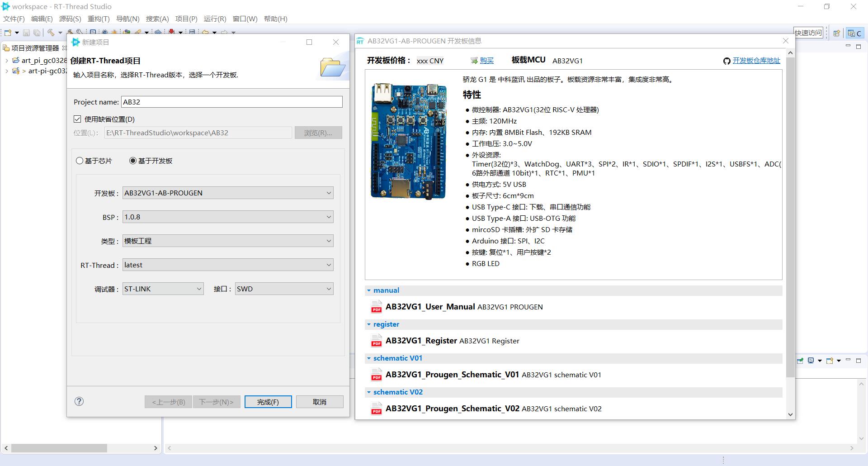Collapse the schematic V01 section
Viewport: 868px width, 466px height.
pos(369,358)
